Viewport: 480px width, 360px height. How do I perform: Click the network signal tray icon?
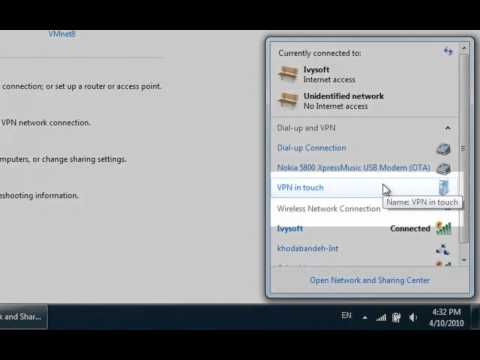pos(381,317)
